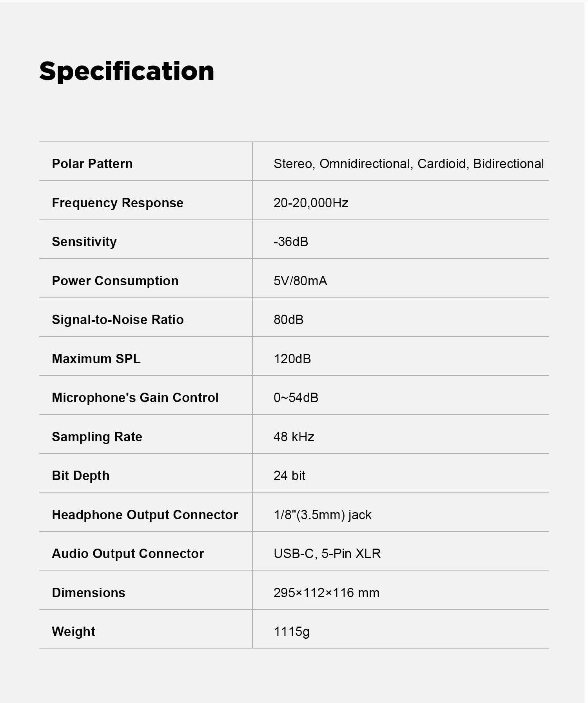The height and width of the screenshot is (703, 588).
Task: Click the 24 bit value
Action: (289, 475)
